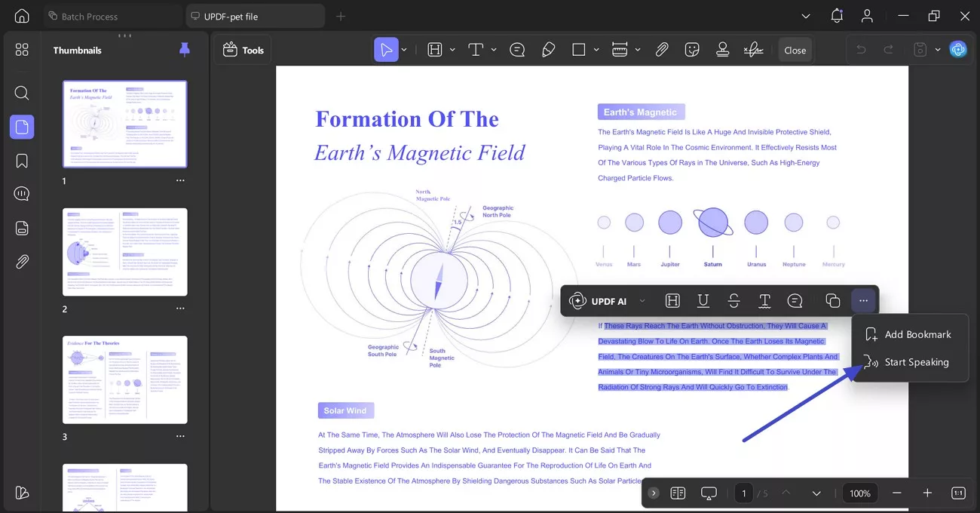The height and width of the screenshot is (513, 980).
Task: Open the search tool in left sidebar
Action: click(x=22, y=93)
